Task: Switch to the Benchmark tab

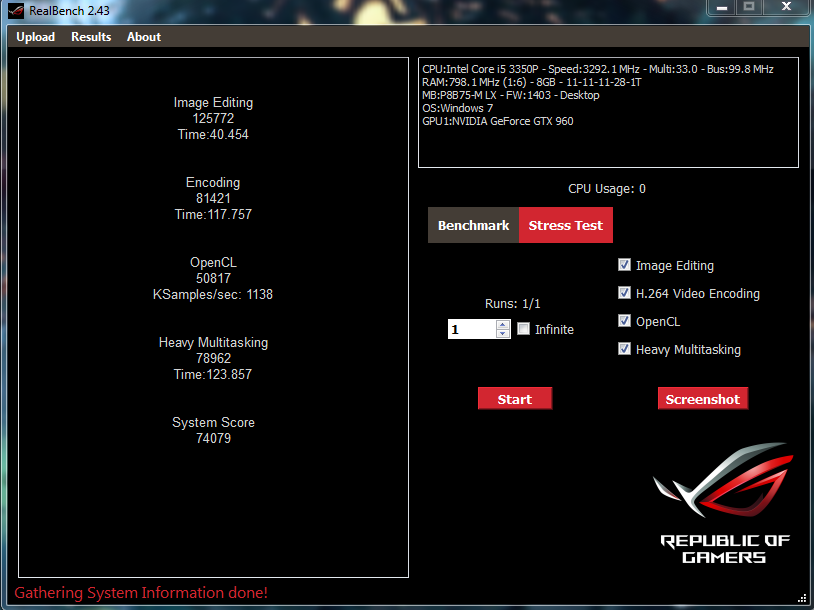Action: coord(473,225)
